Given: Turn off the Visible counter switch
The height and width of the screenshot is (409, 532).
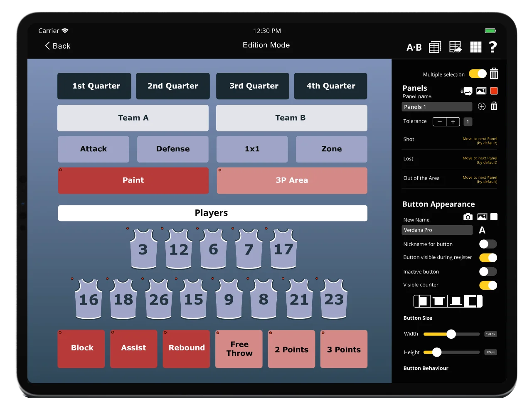Looking at the screenshot, I should click(488, 285).
